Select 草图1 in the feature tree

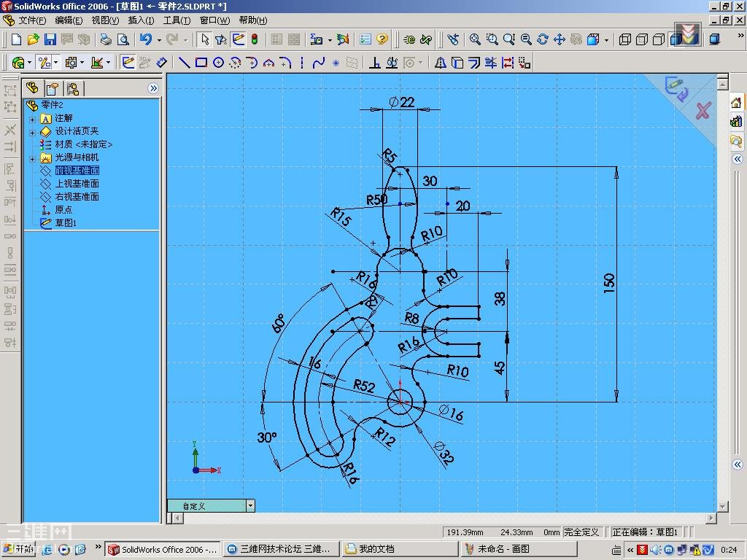click(65, 223)
